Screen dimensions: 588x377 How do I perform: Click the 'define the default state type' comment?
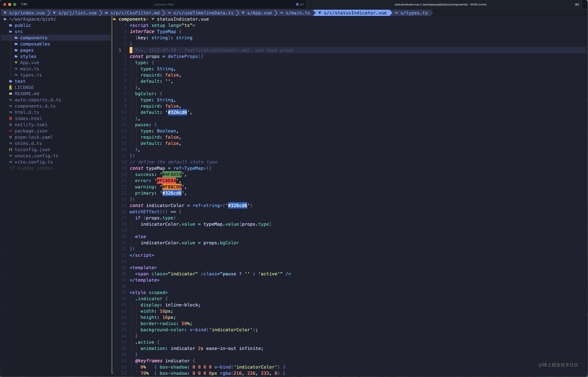point(173,162)
